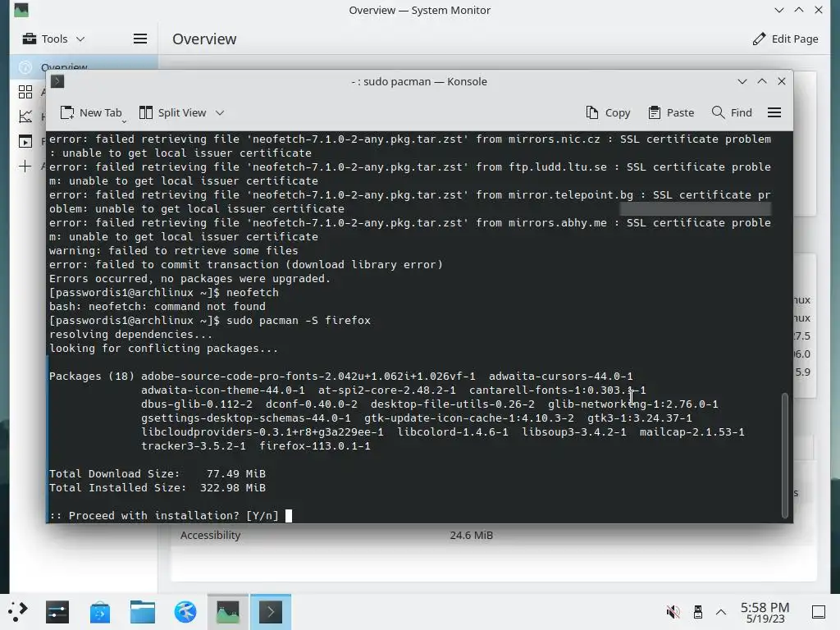
Task: Open Find in the Konsole toolbar
Action: point(732,113)
